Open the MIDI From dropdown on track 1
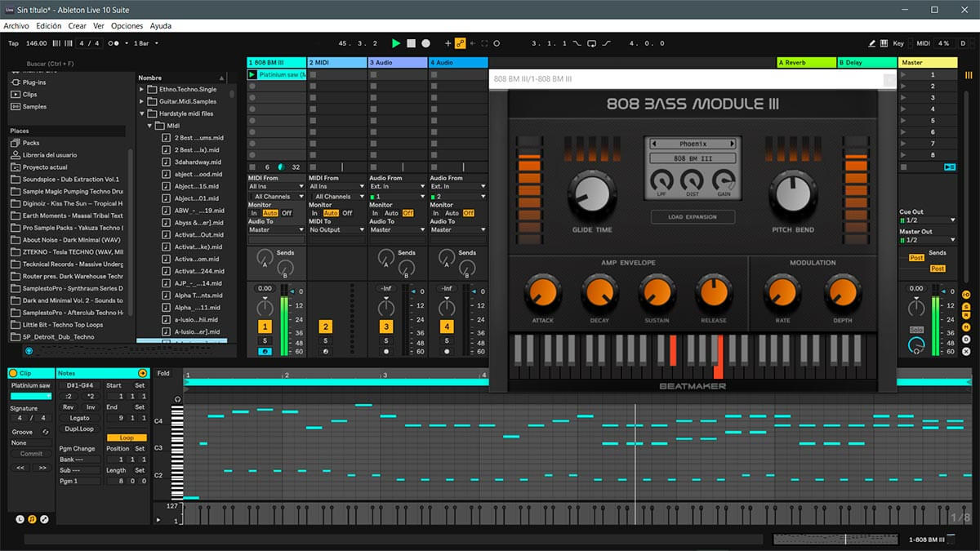This screenshot has height=551, width=980. coord(275,184)
